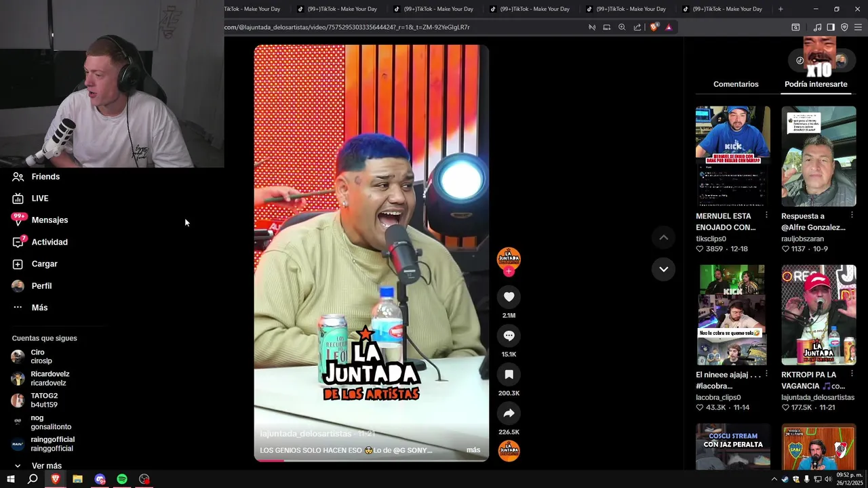Open options menu for RKTROPI PA LA VAGANCIA
Viewport: 868px width, 488px height.
[x=852, y=373]
